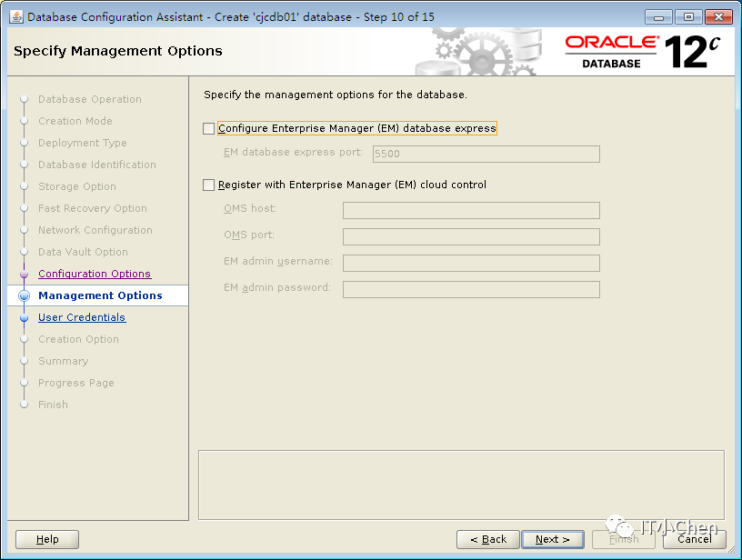Click the OMS port input field
Viewport: 742px width, 560px height.
click(471, 236)
